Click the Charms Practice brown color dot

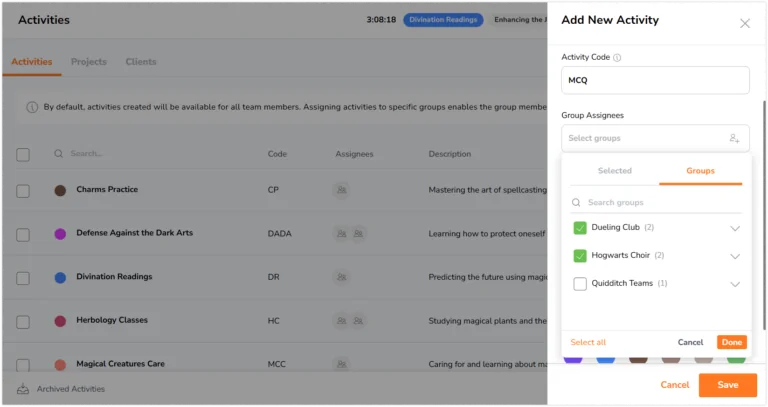pos(60,190)
